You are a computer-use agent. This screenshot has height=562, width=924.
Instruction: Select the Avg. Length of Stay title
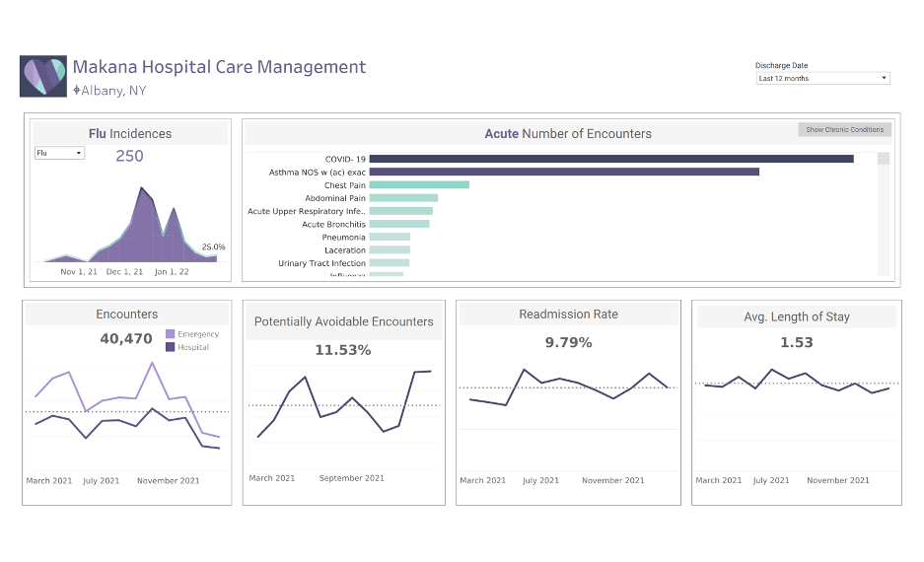[x=796, y=316]
